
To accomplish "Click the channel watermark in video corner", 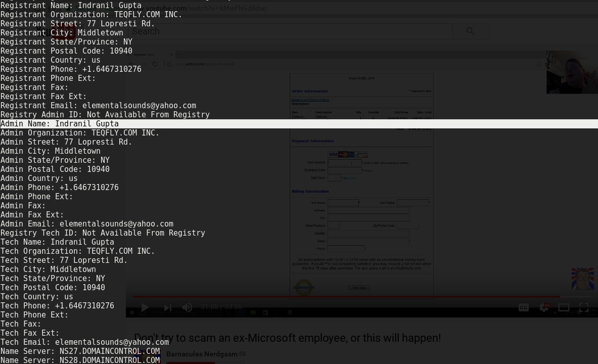I will click(x=582, y=279).
